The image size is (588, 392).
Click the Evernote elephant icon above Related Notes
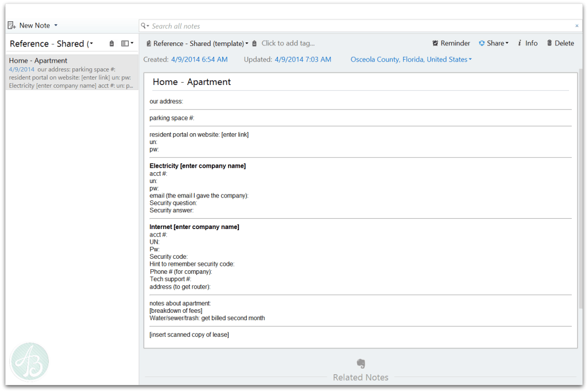tap(361, 363)
